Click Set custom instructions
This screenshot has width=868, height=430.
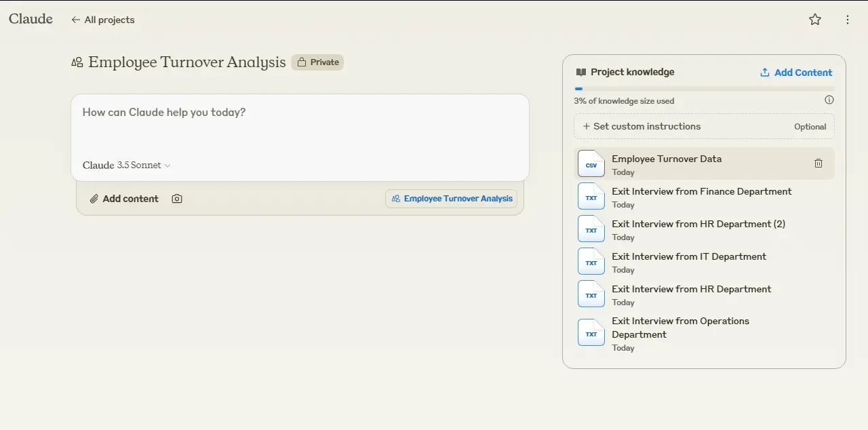click(x=704, y=126)
